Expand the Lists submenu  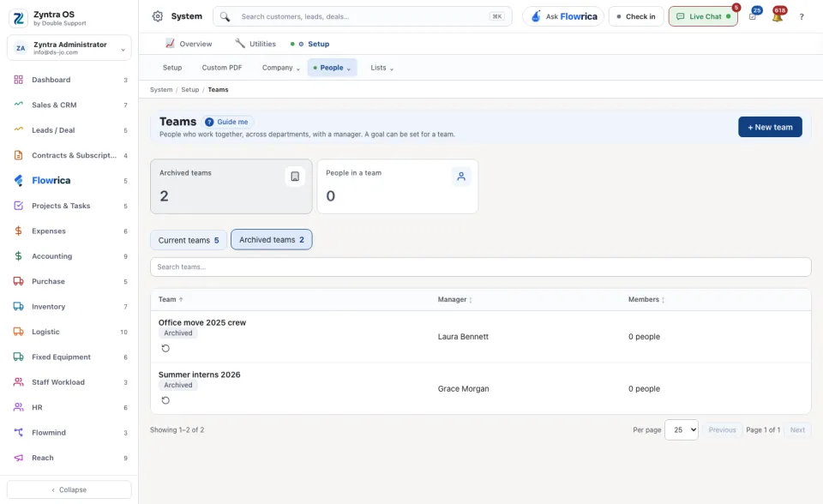tap(381, 68)
